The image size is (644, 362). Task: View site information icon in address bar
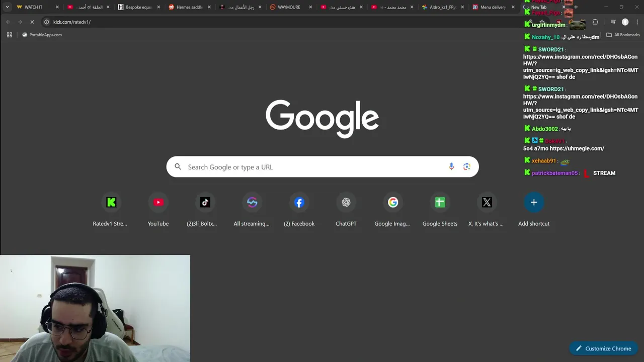[46, 22]
